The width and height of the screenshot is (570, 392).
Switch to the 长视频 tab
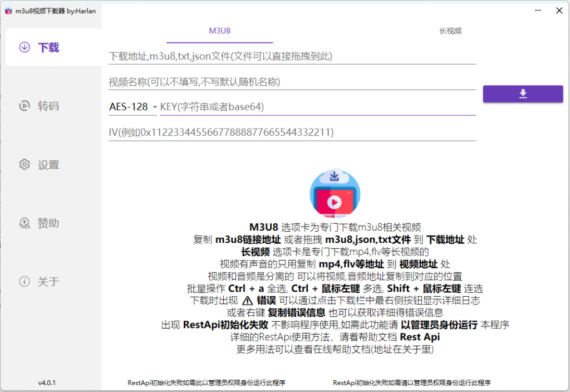(450, 31)
